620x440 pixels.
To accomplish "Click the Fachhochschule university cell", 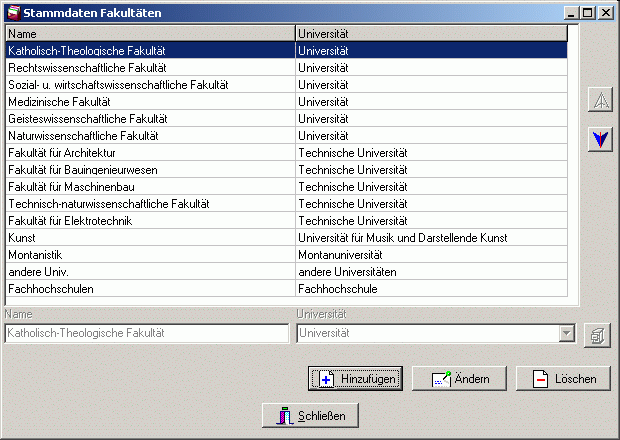I will click(431, 289).
